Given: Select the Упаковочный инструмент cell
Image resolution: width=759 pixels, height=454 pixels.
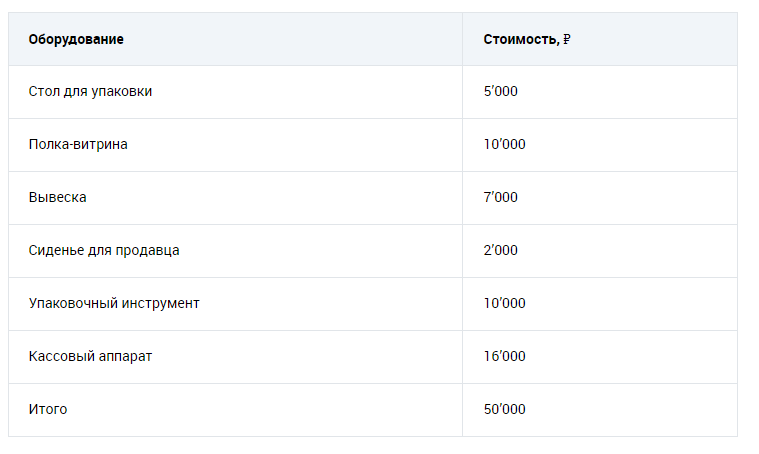Looking at the screenshot, I should click(x=114, y=304).
